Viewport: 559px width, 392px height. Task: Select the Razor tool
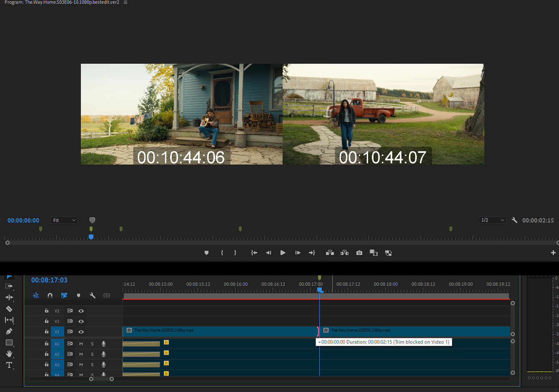click(9, 309)
